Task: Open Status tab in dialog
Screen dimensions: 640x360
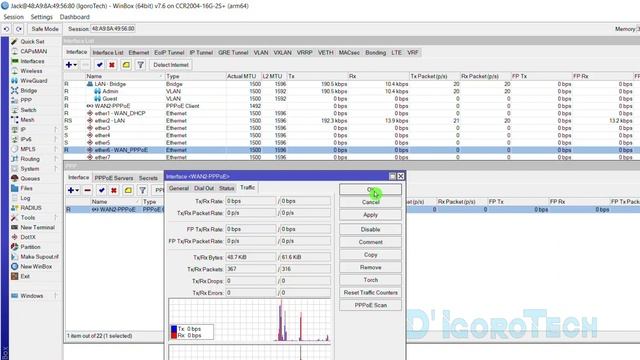Action: pos(227,188)
